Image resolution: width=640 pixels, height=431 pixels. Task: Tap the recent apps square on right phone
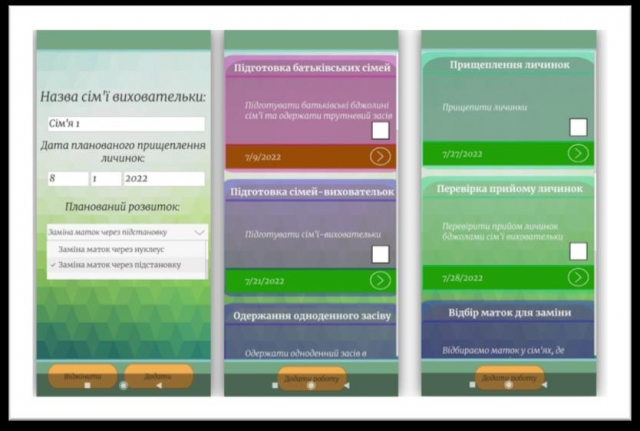click(x=473, y=384)
